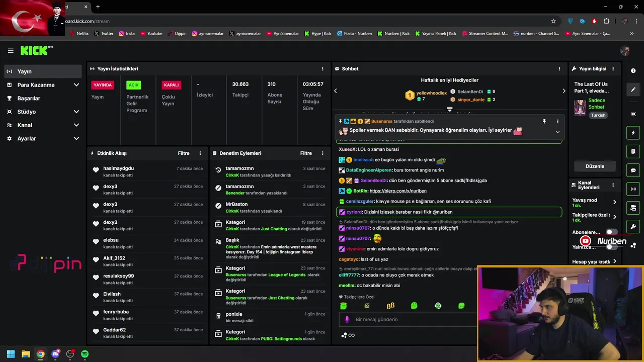
Task: Select Yayın in the sidebar
Action: 43,71
